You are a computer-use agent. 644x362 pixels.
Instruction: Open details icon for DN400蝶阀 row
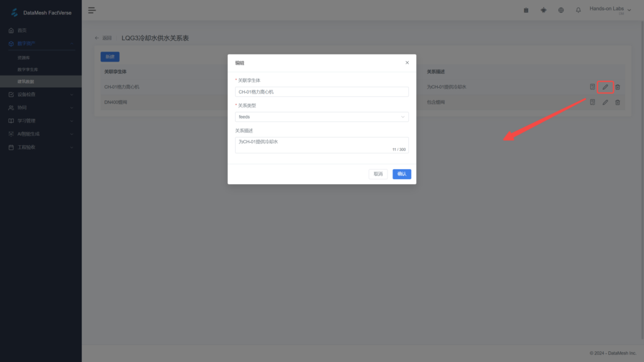coord(592,102)
